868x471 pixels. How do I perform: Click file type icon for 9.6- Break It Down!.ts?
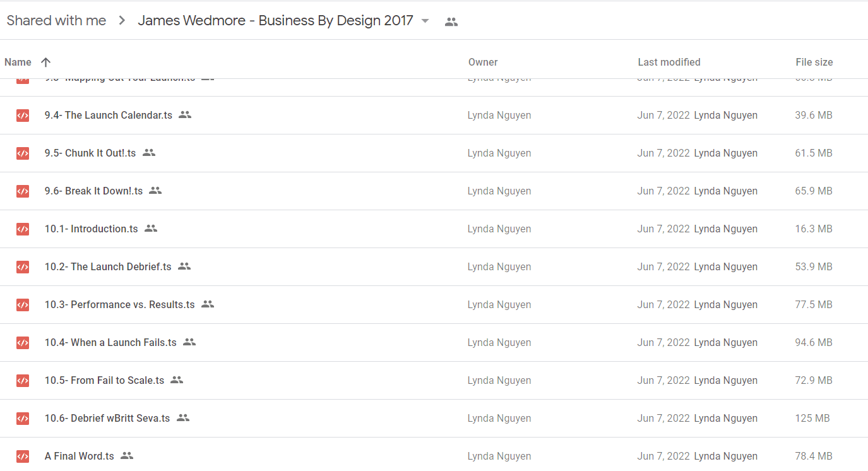click(x=23, y=191)
